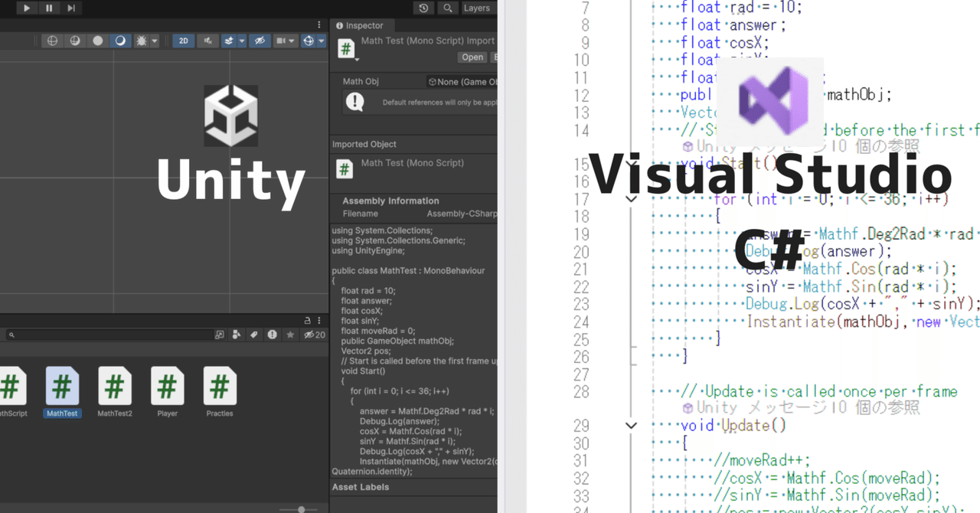
Task: Collapse the Update method with its chevron
Action: [x=631, y=425]
